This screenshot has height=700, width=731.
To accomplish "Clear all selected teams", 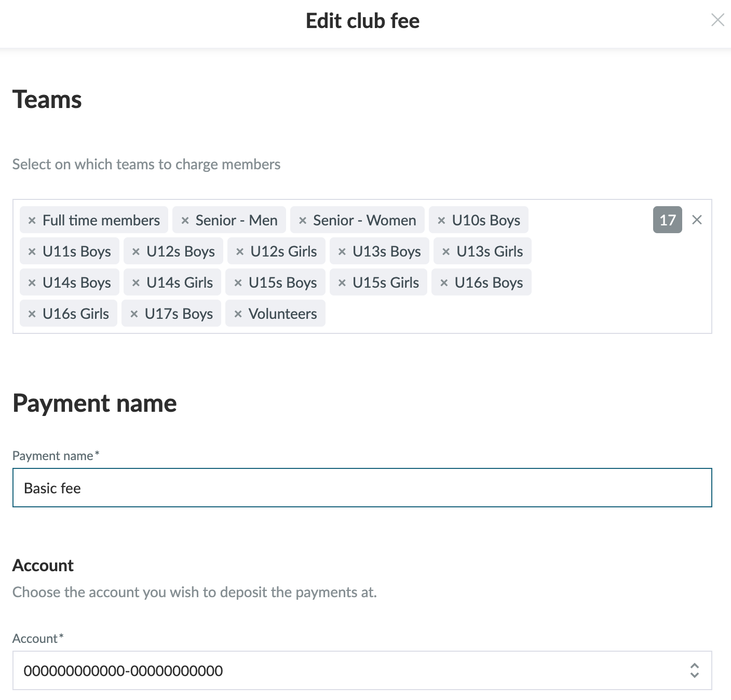I will coord(697,220).
